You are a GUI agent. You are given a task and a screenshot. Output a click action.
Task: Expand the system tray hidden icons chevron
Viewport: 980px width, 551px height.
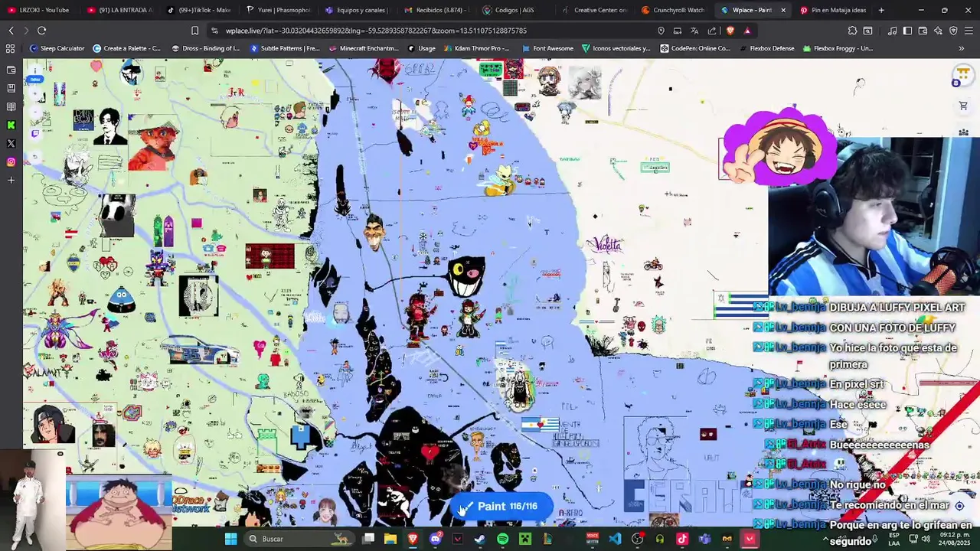825,539
